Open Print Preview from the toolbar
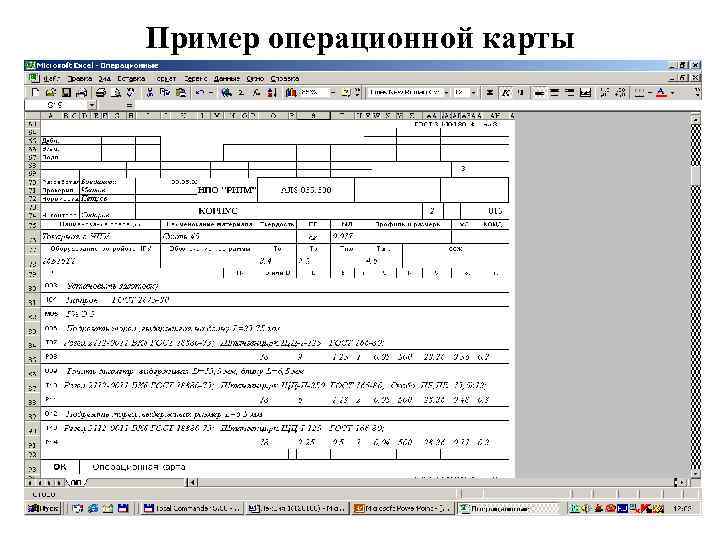Image resolution: width=720 pixels, height=540 pixels. pos(117,93)
